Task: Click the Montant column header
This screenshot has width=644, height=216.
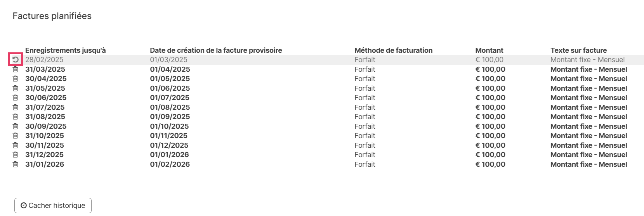Action: [489, 50]
